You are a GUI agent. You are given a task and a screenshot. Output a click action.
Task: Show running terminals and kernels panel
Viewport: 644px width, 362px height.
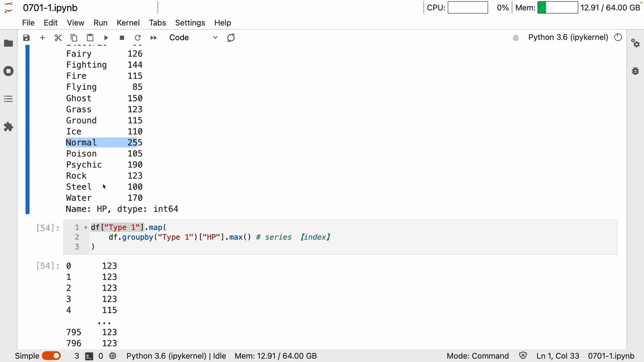point(9,71)
